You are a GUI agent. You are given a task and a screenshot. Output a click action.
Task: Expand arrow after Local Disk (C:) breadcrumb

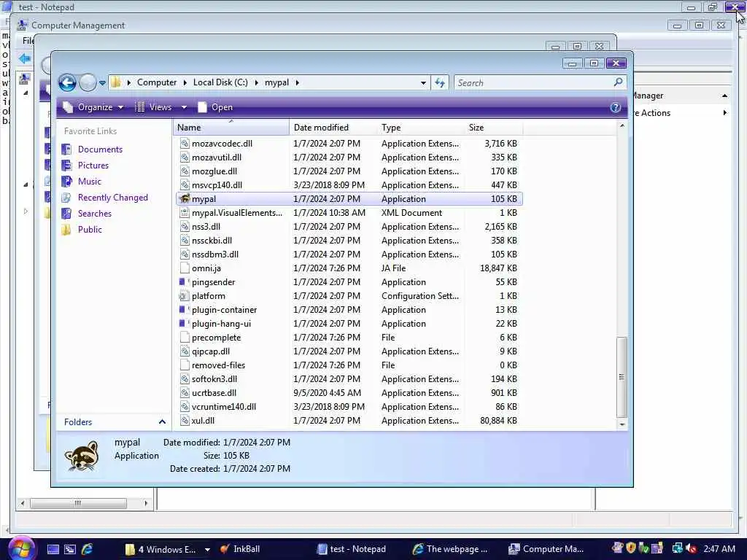point(256,83)
